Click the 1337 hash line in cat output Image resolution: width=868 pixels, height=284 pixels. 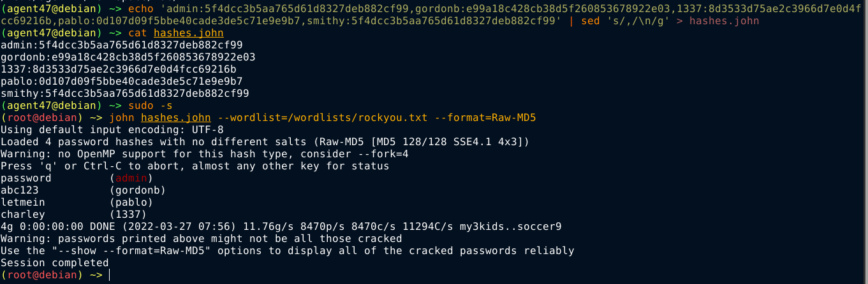tap(119, 69)
